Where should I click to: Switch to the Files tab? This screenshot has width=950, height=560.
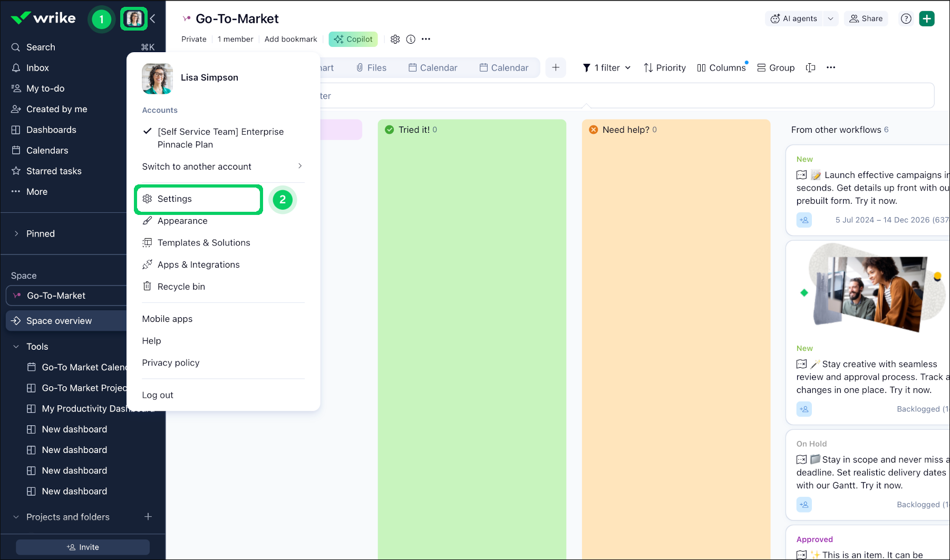point(371,67)
